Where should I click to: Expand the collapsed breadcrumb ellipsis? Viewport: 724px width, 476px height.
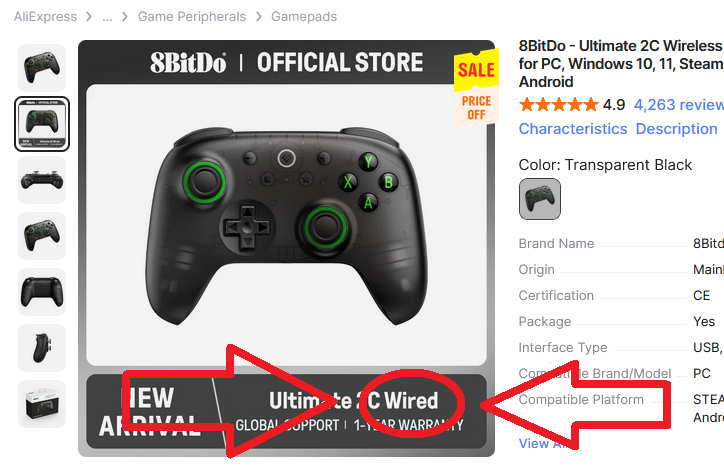(107, 17)
